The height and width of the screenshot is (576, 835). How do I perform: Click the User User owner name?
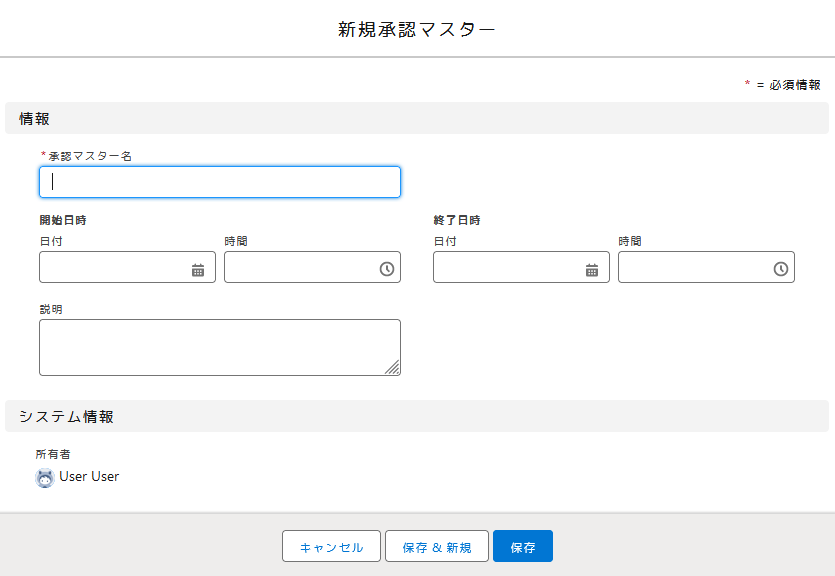(x=89, y=477)
